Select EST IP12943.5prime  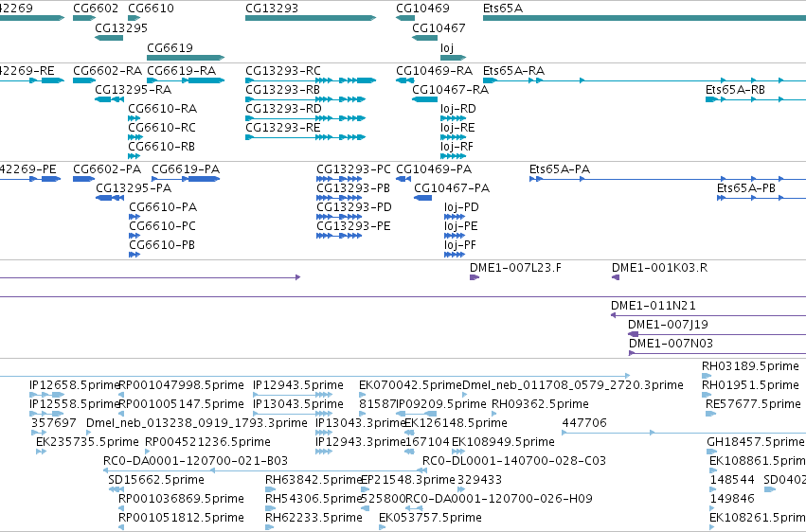point(293,396)
